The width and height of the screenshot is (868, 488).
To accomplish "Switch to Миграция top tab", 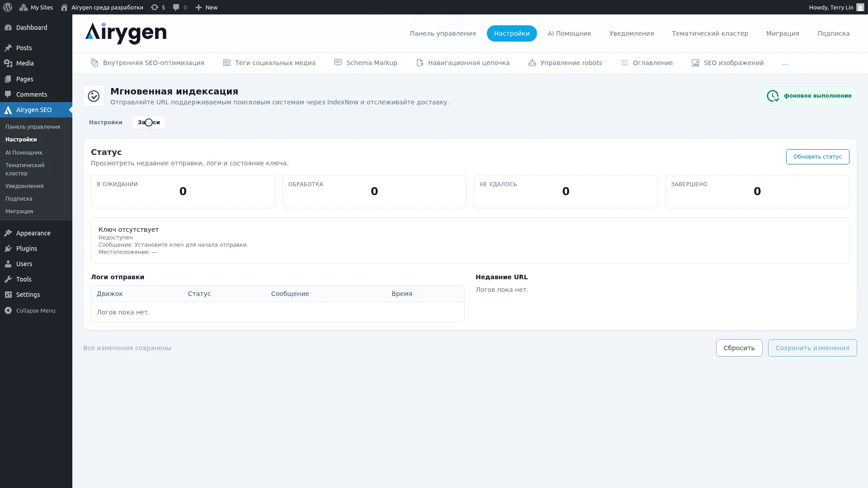I will (x=783, y=33).
